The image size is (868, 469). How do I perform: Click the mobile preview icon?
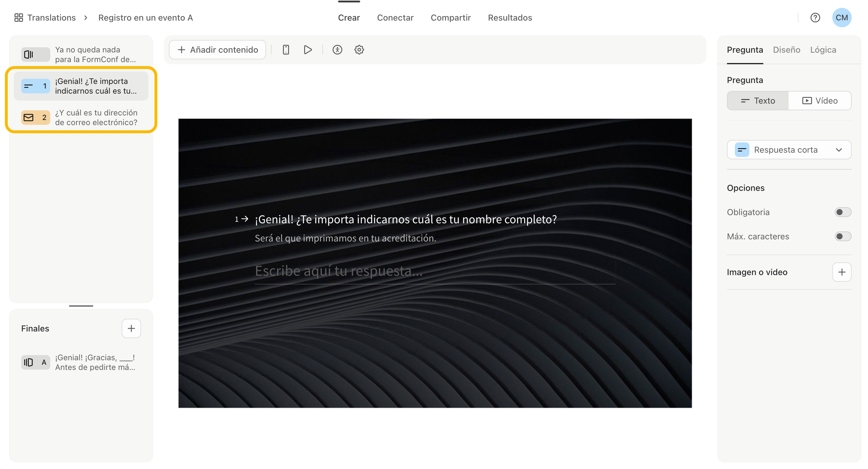[286, 50]
